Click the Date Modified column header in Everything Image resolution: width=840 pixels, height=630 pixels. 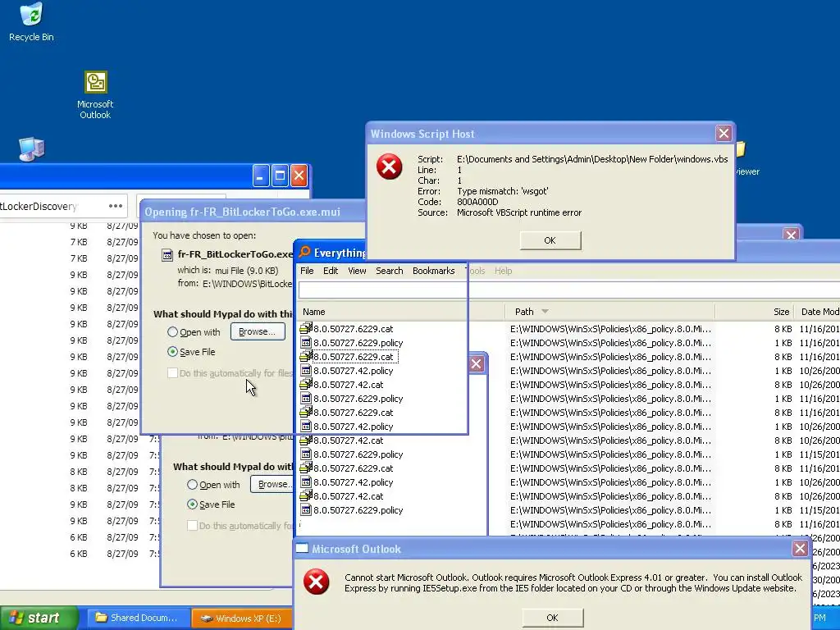tap(819, 312)
